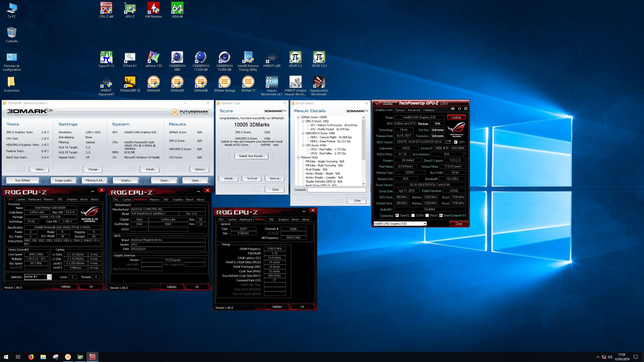Screen dimensions: 644x362
Task: Take GPU-Z screenshot with camera icon
Action: pyautogui.click(x=453, y=109)
